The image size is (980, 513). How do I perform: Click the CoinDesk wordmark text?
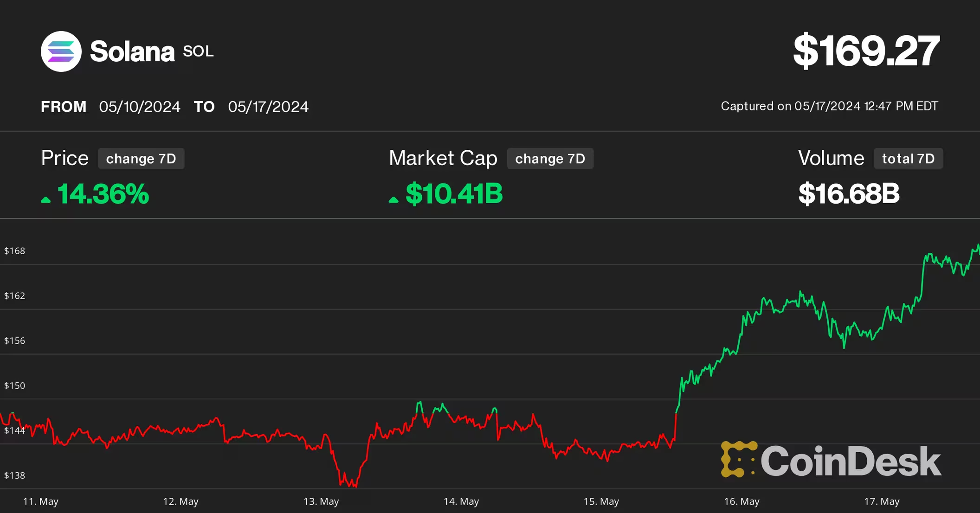click(851, 461)
